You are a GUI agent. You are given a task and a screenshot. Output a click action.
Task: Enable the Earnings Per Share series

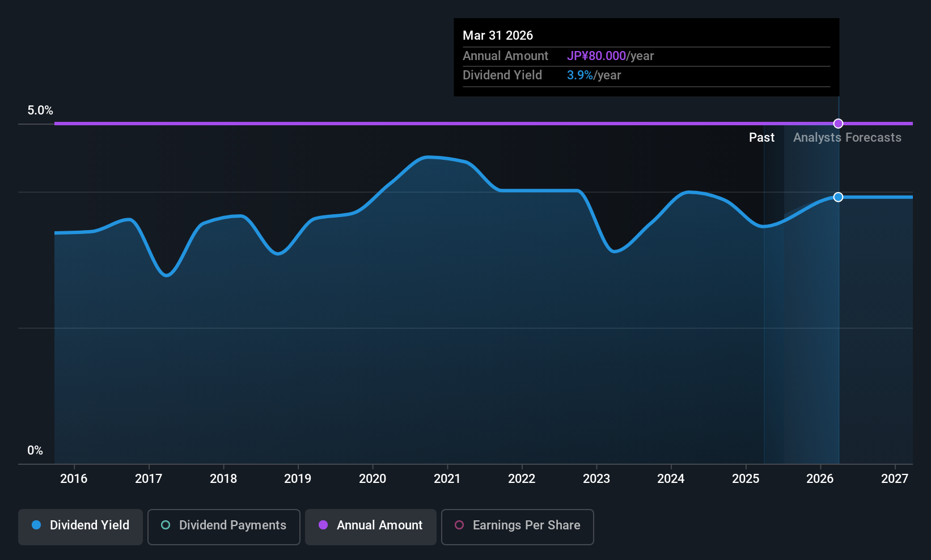click(518, 527)
